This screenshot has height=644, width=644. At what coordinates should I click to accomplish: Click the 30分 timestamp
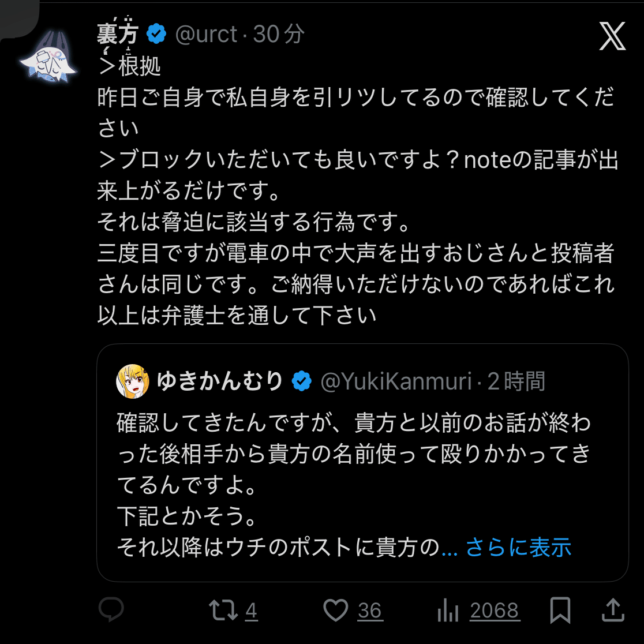point(279,35)
